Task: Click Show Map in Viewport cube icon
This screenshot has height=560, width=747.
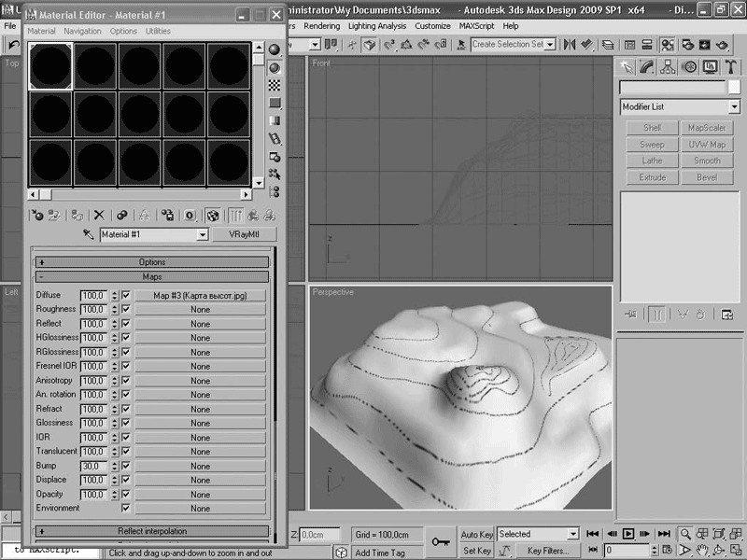Action: point(213,216)
